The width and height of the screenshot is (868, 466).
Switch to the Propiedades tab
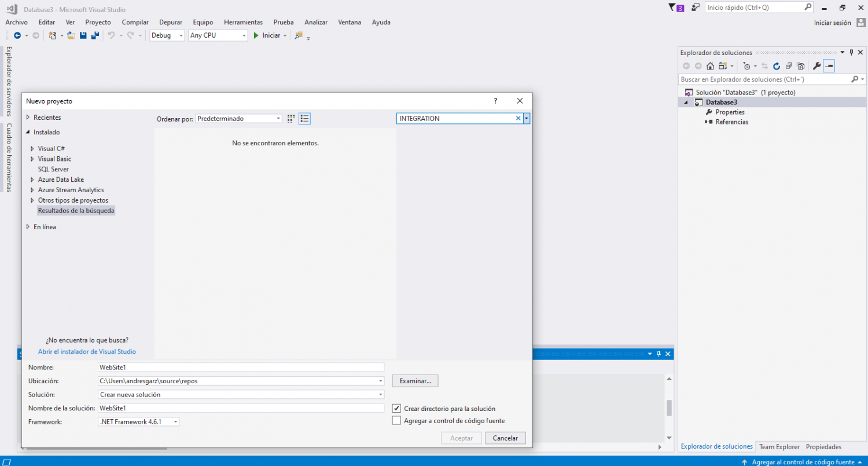click(823, 447)
